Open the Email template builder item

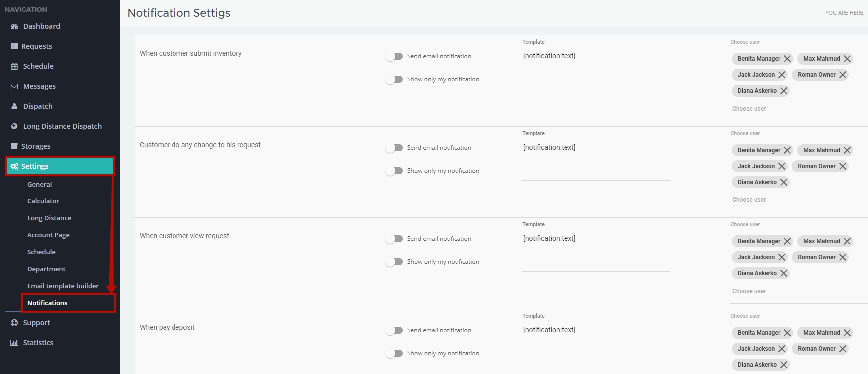pyautogui.click(x=63, y=286)
